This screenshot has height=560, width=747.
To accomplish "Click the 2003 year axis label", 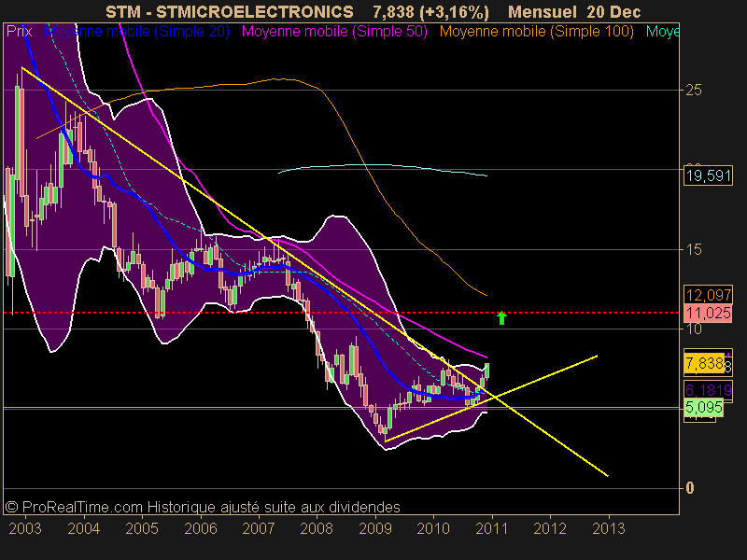I will click(x=25, y=528).
